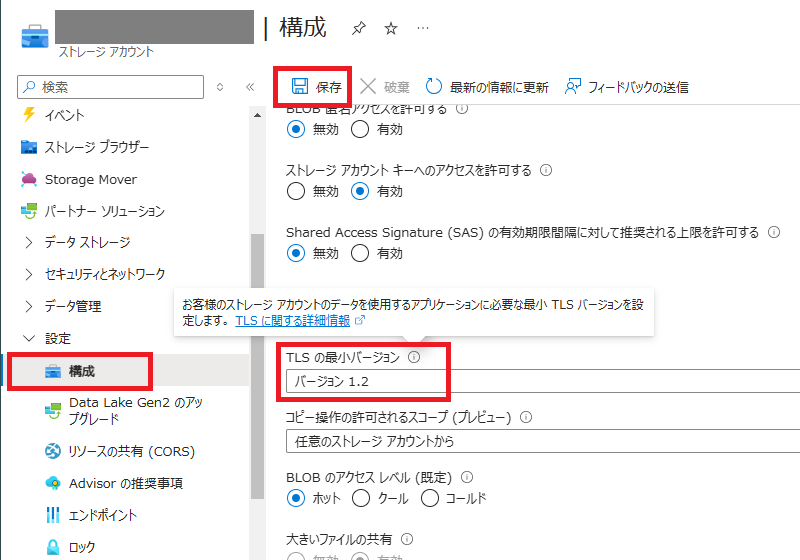This screenshot has width=800, height=560.
Task: Click the Advisor cloud icon
Action: (53, 483)
